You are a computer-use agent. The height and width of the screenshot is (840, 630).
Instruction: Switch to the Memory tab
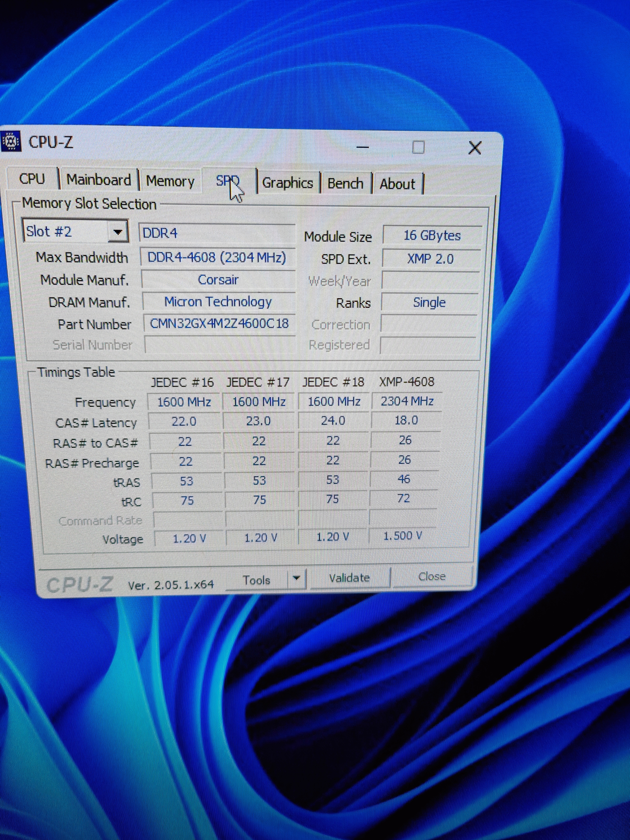click(170, 181)
